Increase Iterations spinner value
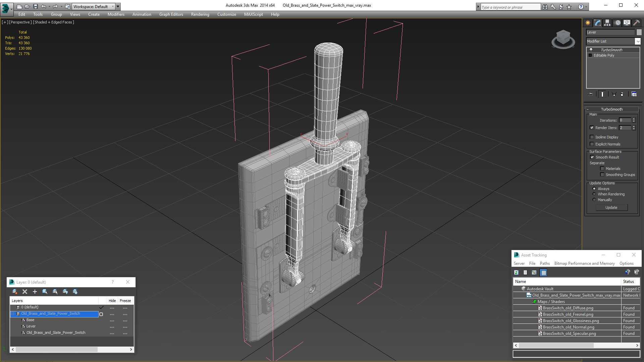 click(x=634, y=119)
